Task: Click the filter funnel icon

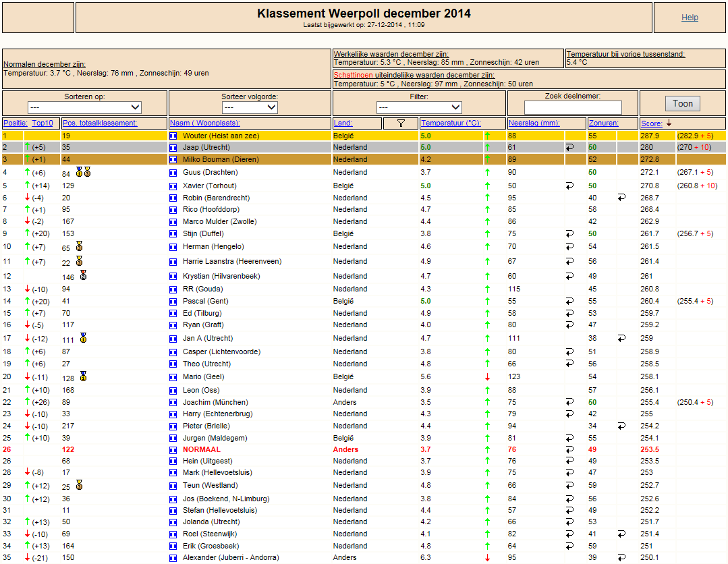Action: coord(401,123)
